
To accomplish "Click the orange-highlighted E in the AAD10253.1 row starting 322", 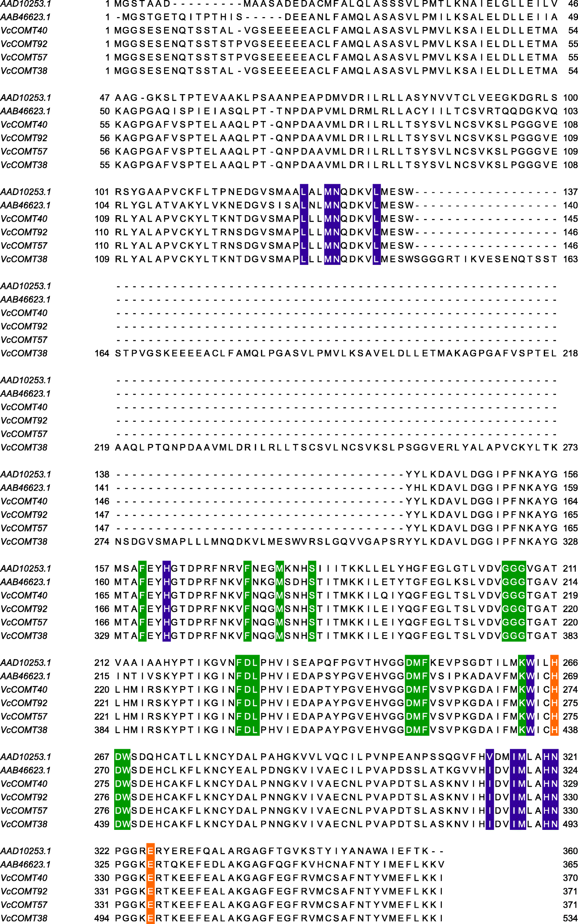I will click(150, 851).
